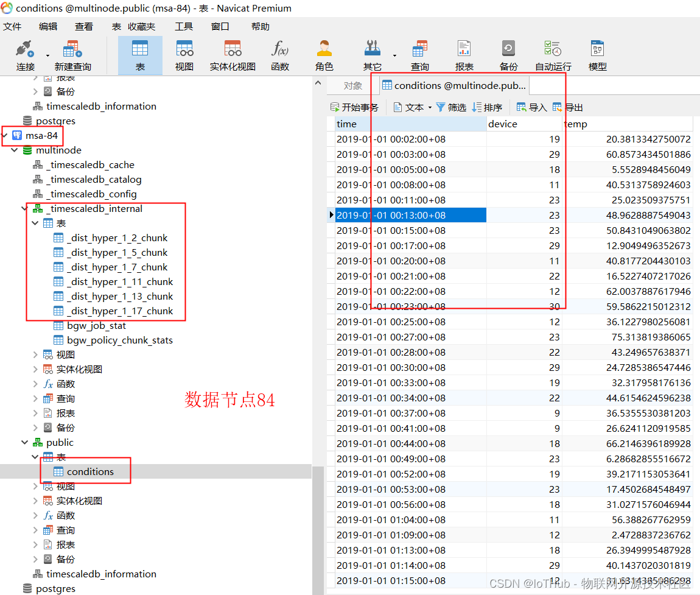Collapse the public schema node

[x=25, y=442]
